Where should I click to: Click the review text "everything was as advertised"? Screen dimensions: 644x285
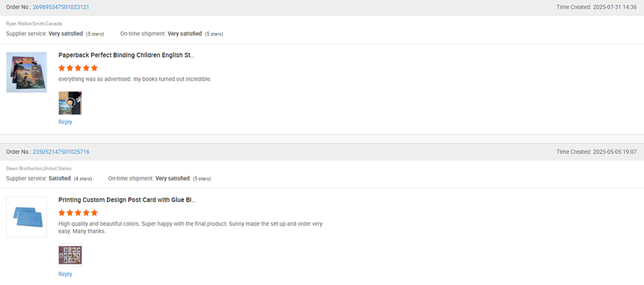pos(135,79)
